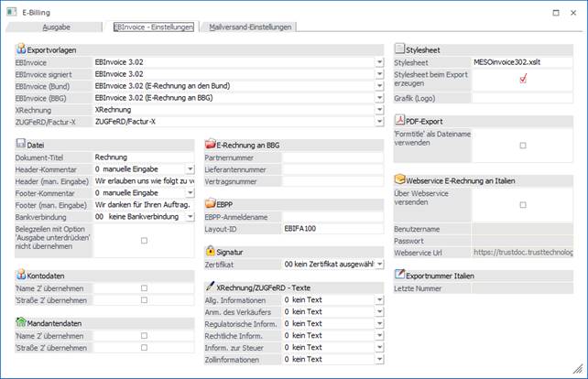Click the Signatur padlock icon

click(x=211, y=250)
